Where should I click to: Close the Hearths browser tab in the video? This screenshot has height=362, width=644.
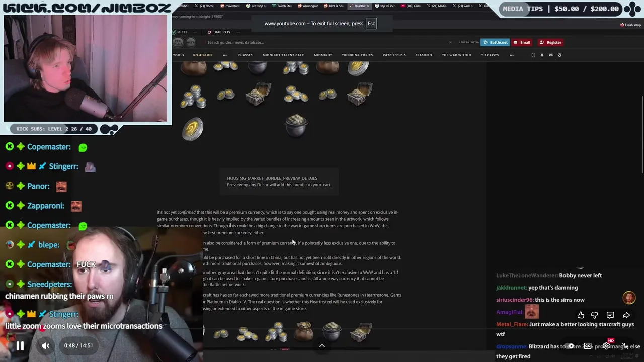(x=369, y=6)
